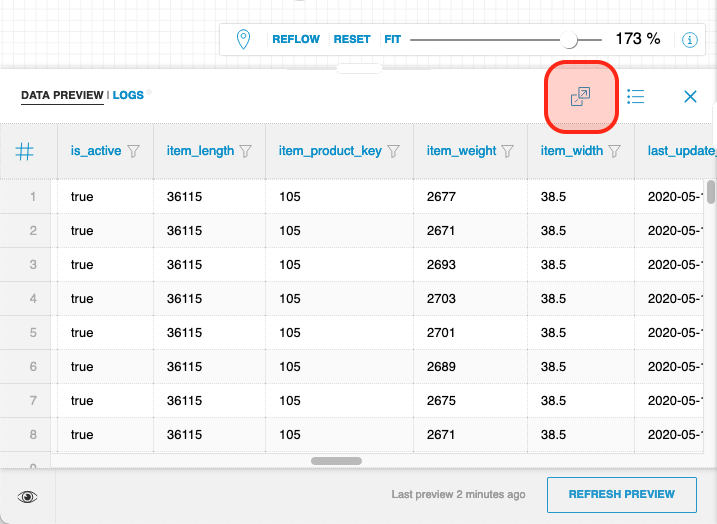
Task: Filter the item_length column
Action: 246,151
